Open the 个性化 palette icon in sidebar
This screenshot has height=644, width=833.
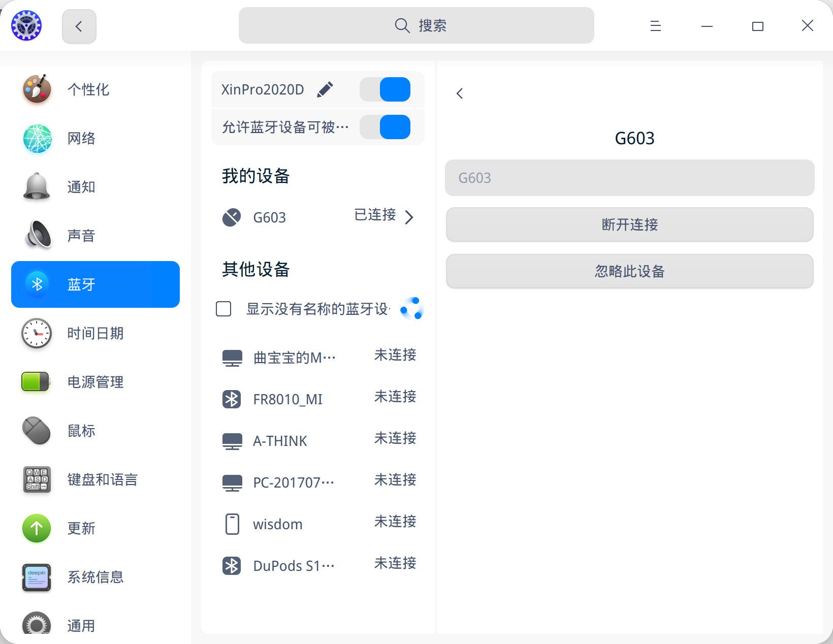[x=36, y=89]
